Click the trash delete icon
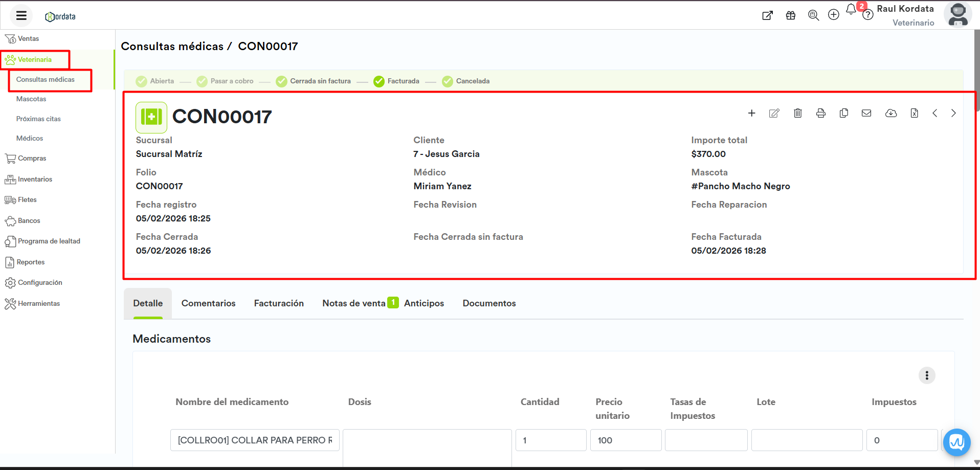Viewport: 980px width, 470px height. coord(797,113)
